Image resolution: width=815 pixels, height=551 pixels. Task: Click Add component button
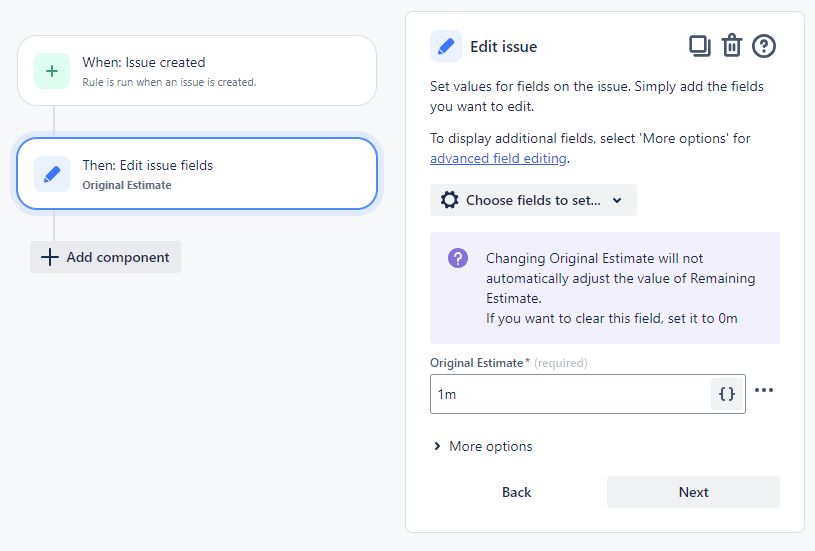click(x=106, y=257)
